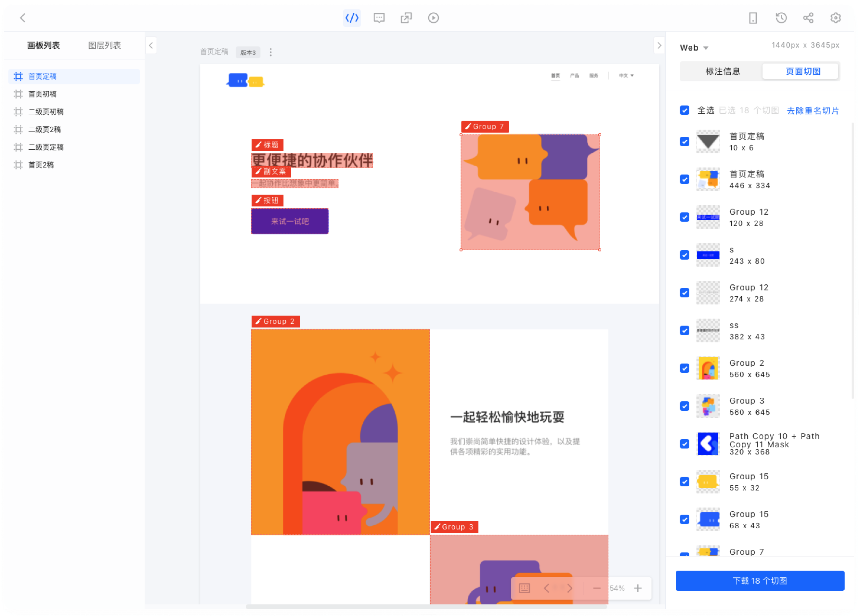Select the 二级页定稿 artboard
The width and height of the screenshot is (860, 616).
point(46,147)
